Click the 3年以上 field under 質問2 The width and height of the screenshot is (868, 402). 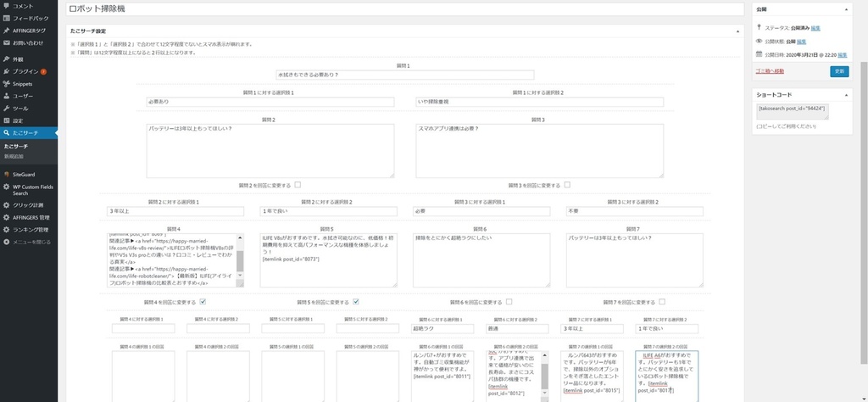click(175, 211)
